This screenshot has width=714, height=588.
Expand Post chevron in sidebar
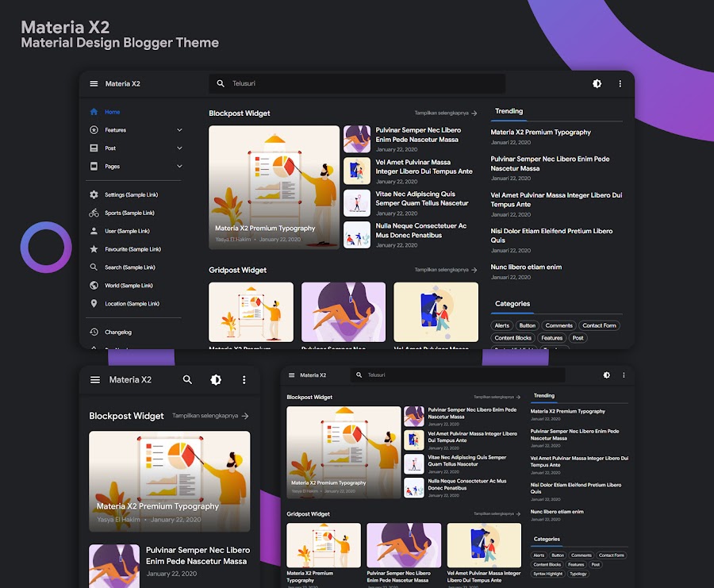point(179,148)
